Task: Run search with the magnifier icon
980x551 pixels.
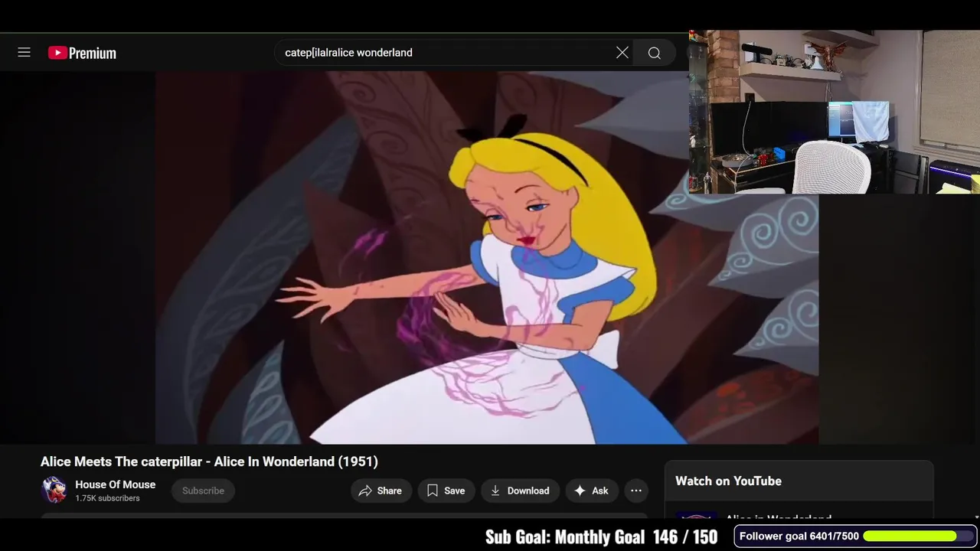Action: (x=655, y=53)
